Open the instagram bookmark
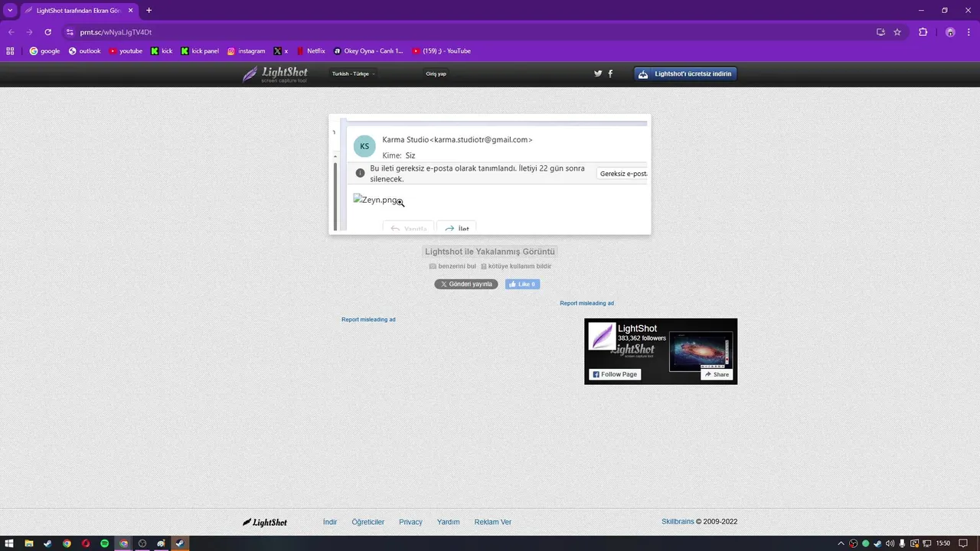The height and width of the screenshot is (551, 980). [246, 51]
